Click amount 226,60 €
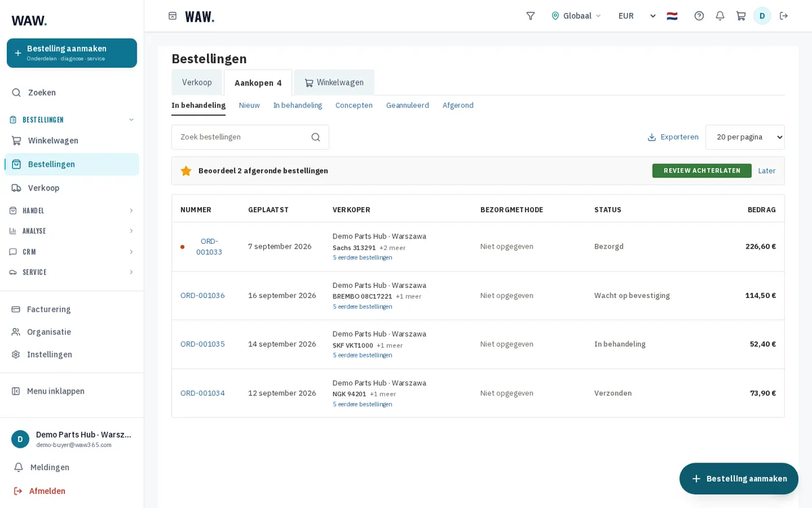 coord(761,247)
